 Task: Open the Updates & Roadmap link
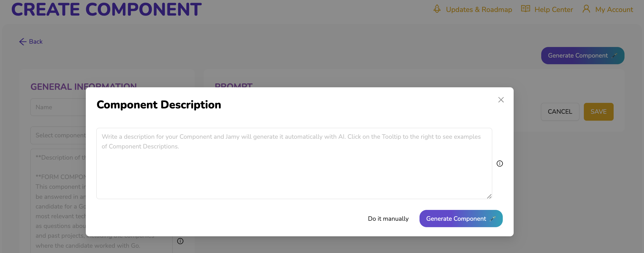[x=479, y=10]
